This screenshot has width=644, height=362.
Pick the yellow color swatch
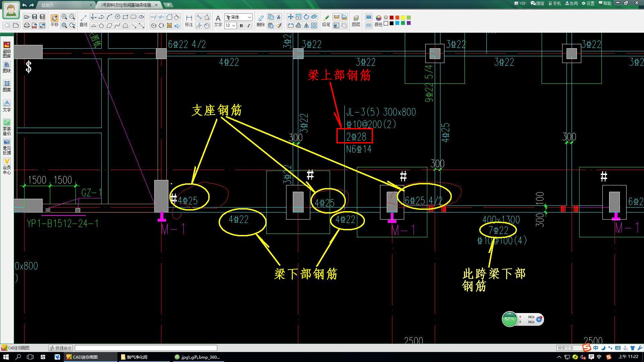[x=403, y=17]
